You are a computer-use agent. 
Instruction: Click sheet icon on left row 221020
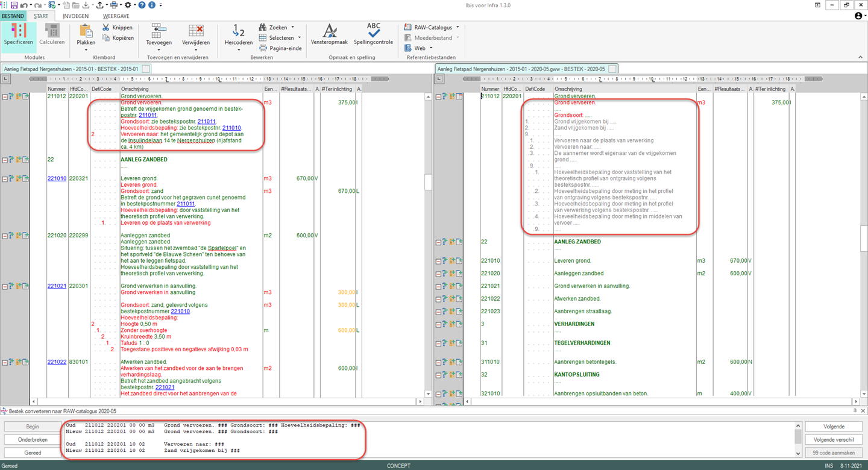coord(26,236)
